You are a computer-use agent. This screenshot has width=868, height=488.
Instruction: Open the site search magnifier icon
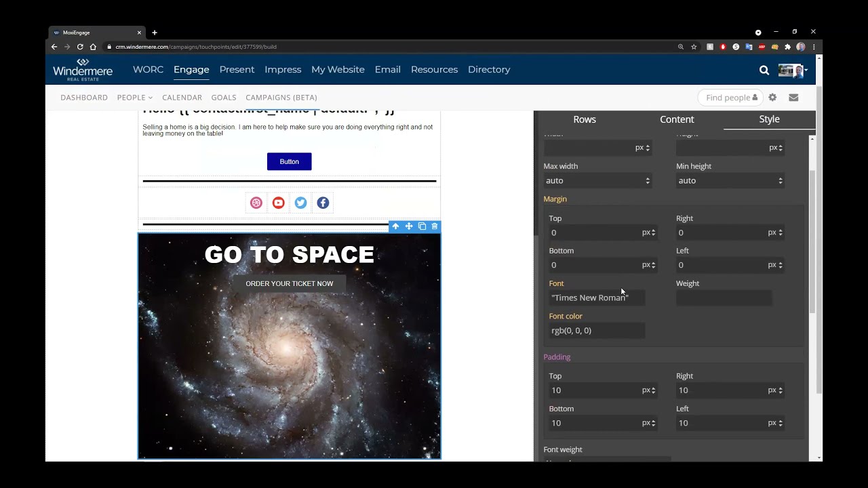click(x=764, y=70)
